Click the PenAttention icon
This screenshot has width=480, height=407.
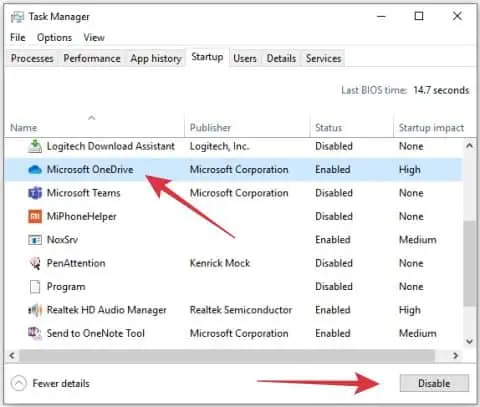coord(35,263)
